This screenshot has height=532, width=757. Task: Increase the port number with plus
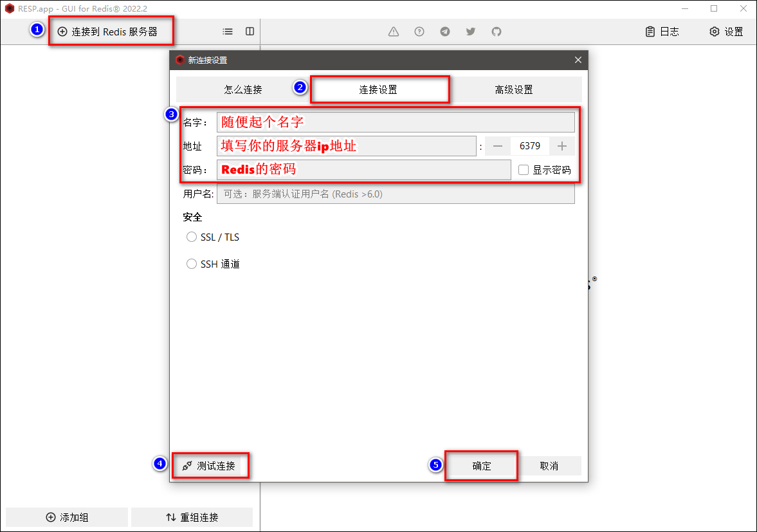(562, 146)
